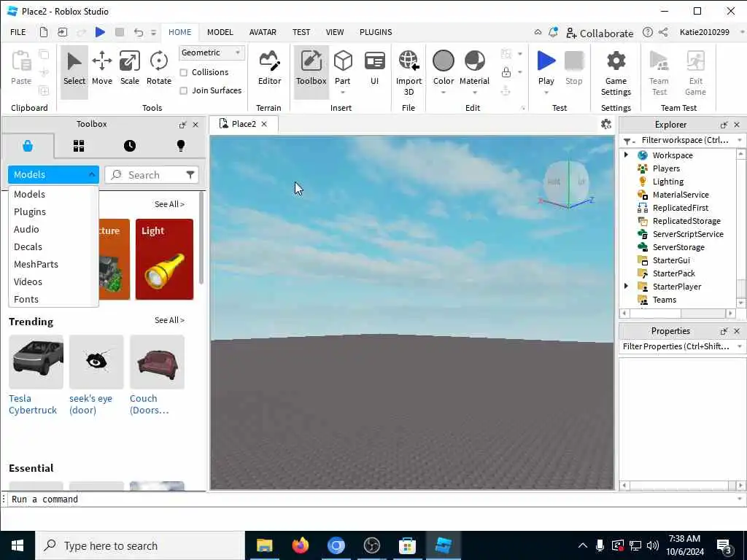The width and height of the screenshot is (747, 560).
Task: Open the Play options dropdown arrow
Action: (x=546, y=93)
